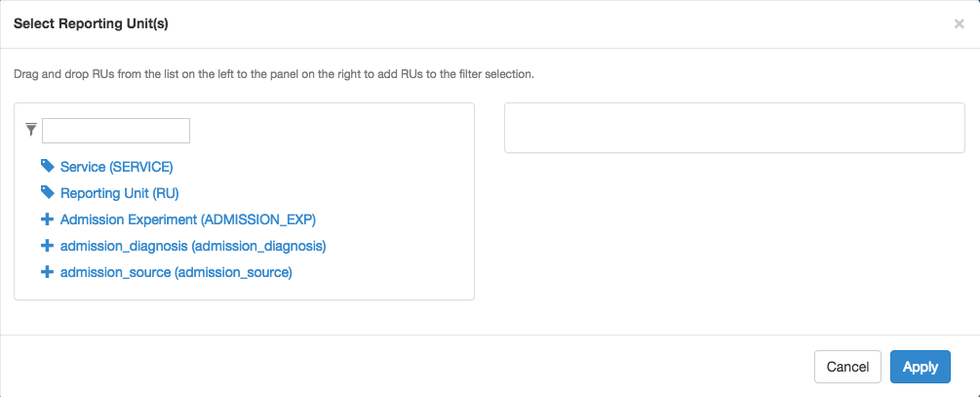Click the Select Reporting Unit(s) dialog title
The width and height of the screenshot is (980, 397).
(x=91, y=24)
